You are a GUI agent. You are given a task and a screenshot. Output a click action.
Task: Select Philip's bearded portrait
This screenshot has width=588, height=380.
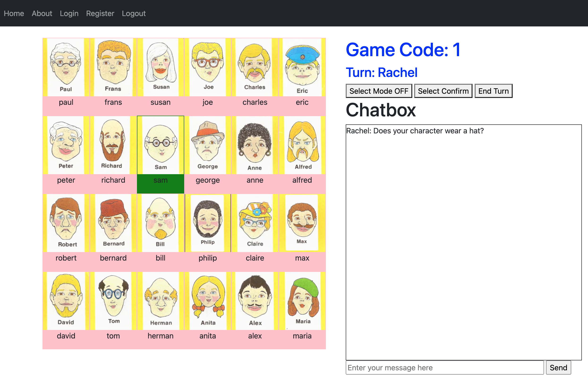click(208, 223)
